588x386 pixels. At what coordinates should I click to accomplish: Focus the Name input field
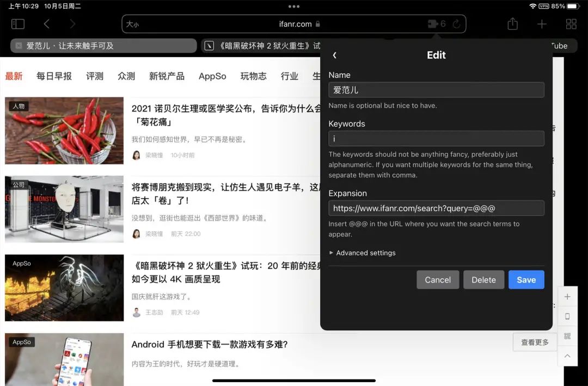(x=436, y=90)
